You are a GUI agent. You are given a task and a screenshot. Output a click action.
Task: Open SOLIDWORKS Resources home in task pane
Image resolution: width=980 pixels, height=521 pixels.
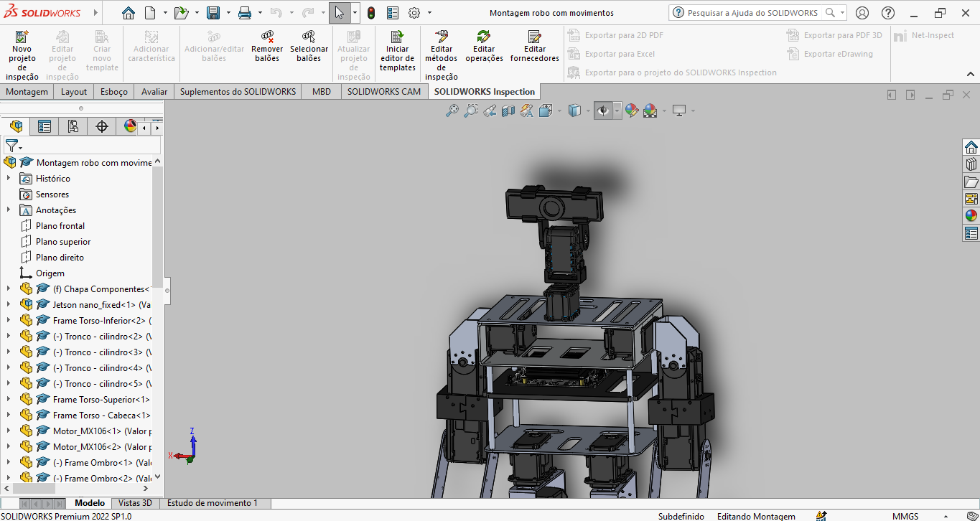pos(971,147)
